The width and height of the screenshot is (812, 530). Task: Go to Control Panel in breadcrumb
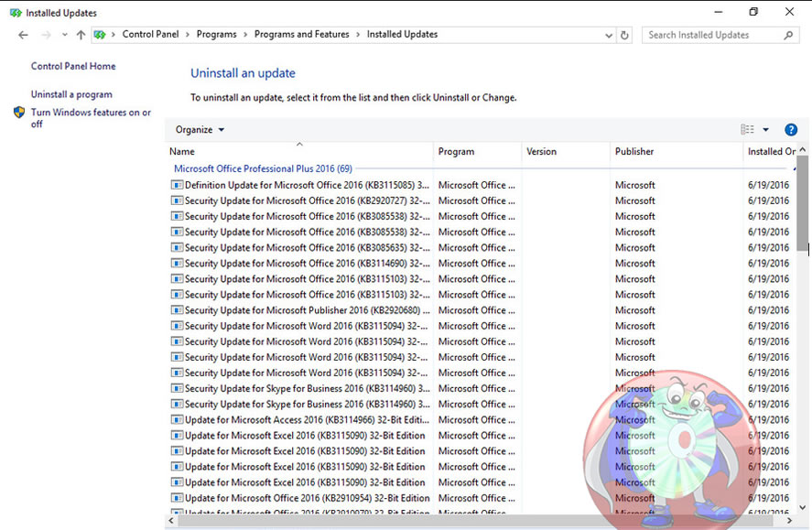coord(150,34)
